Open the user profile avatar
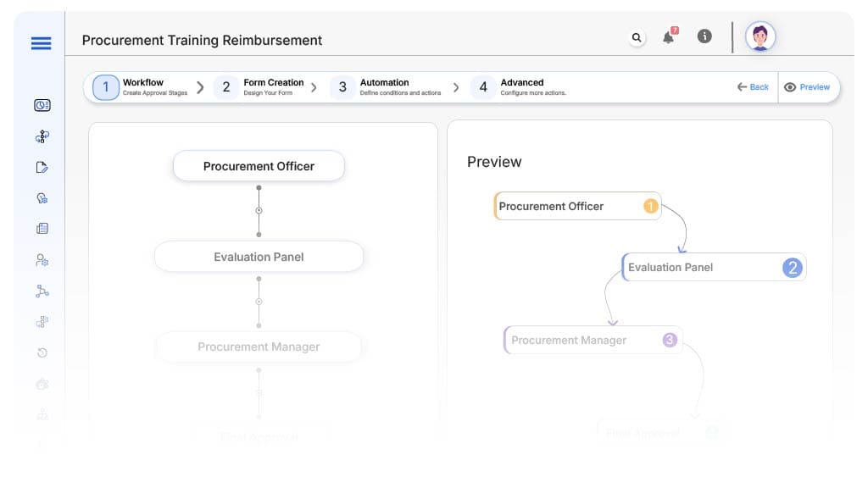 coord(759,36)
